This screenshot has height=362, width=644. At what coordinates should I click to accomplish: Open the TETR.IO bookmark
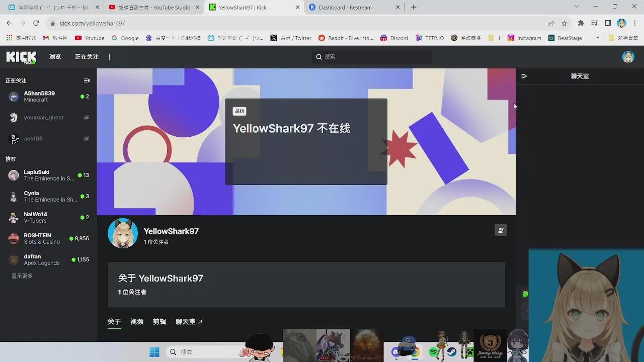[x=429, y=38]
